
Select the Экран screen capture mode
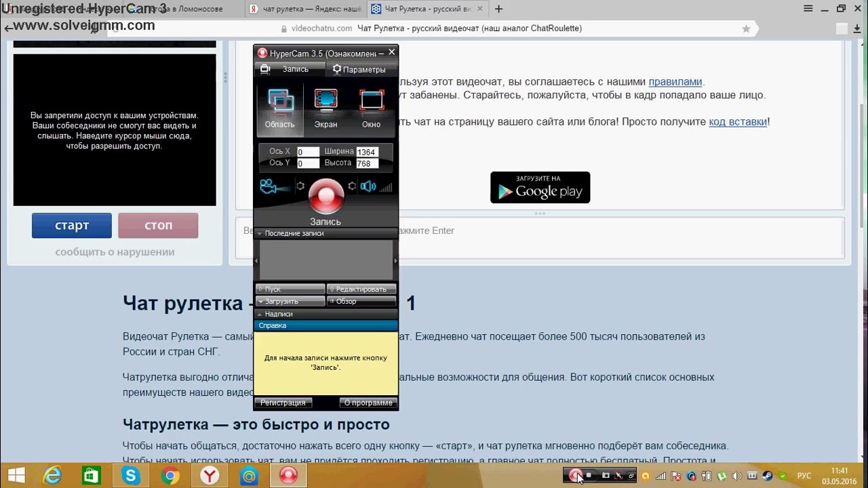[325, 108]
